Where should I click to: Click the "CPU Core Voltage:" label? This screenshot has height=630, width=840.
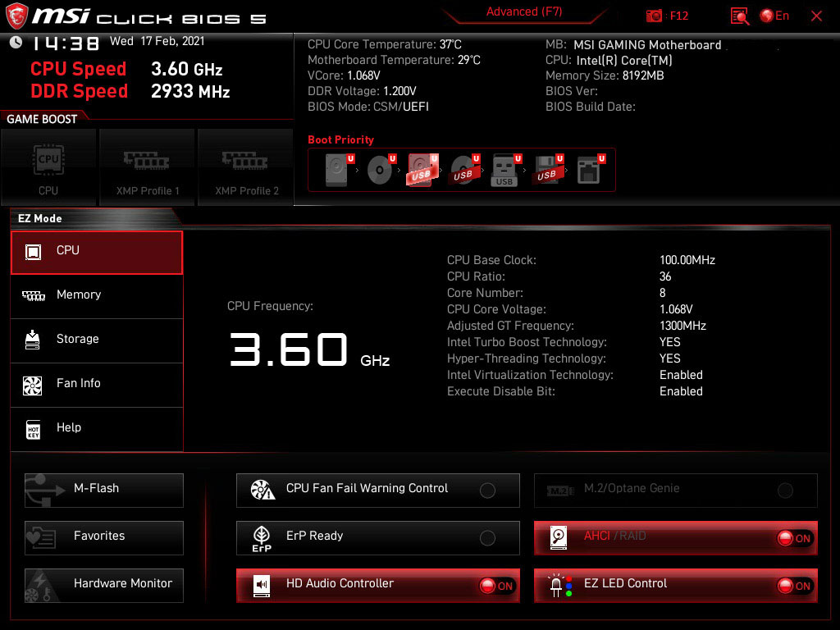click(496, 309)
